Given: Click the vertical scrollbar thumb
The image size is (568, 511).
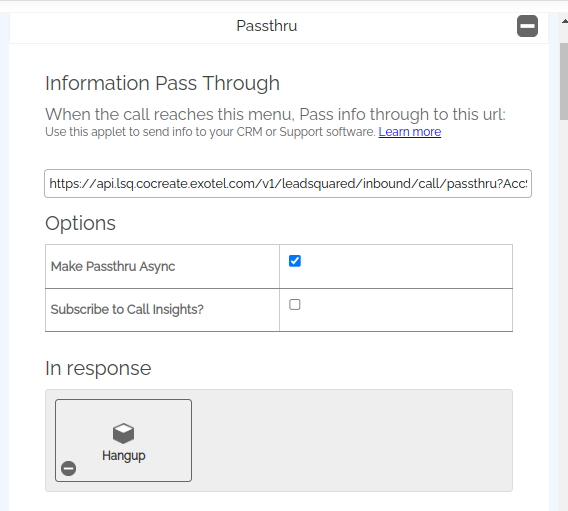Looking at the screenshot, I should 564,81.
